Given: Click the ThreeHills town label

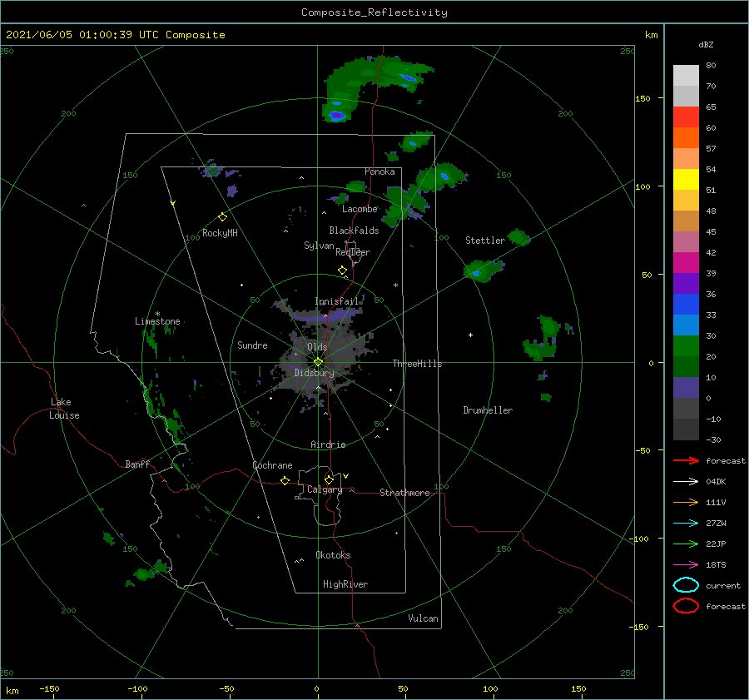Looking at the screenshot, I should (417, 364).
